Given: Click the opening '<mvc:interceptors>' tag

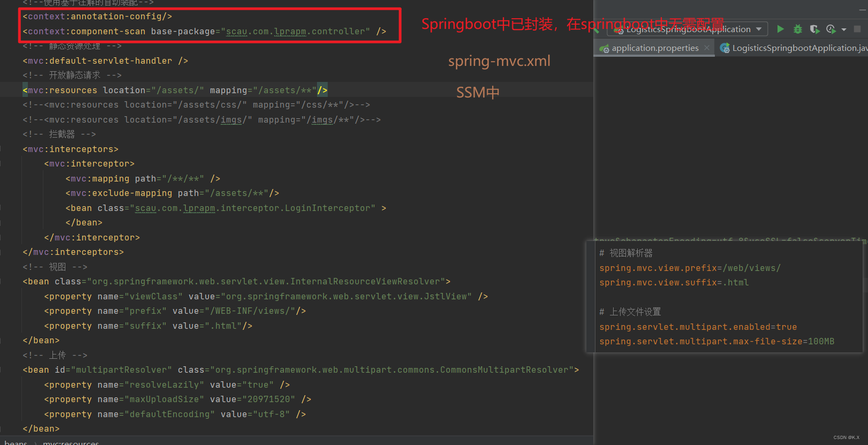Looking at the screenshot, I should 71,149.
